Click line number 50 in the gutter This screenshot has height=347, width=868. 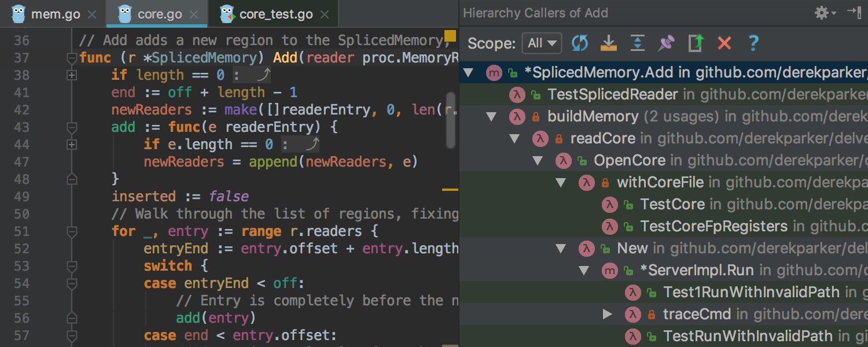21,214
